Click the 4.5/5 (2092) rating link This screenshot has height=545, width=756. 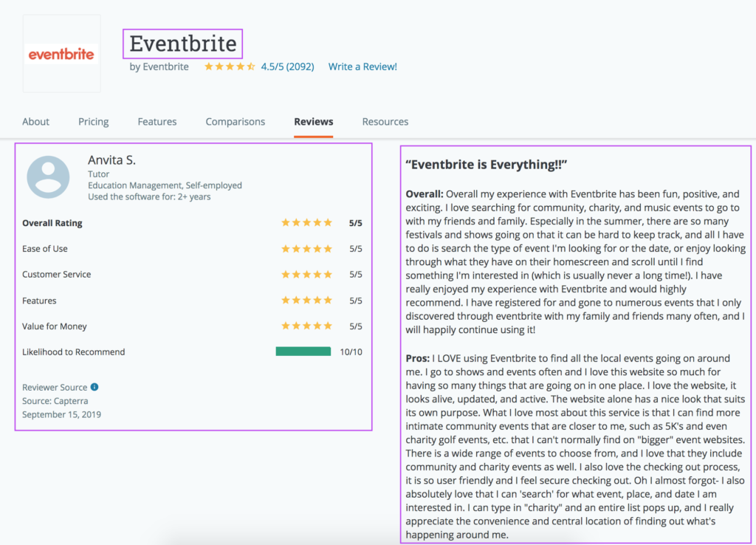coord(287,66)
